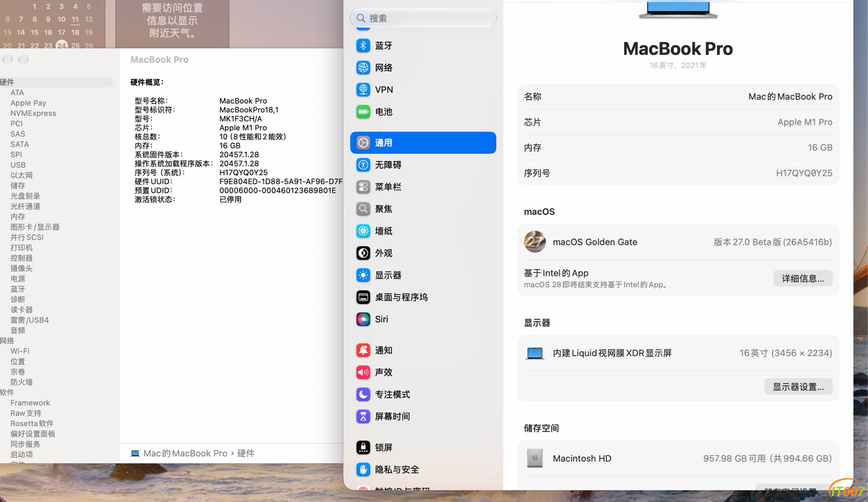Select Apple Pay in hardware list
868x502 pixels.
click(x=28, y=103)
